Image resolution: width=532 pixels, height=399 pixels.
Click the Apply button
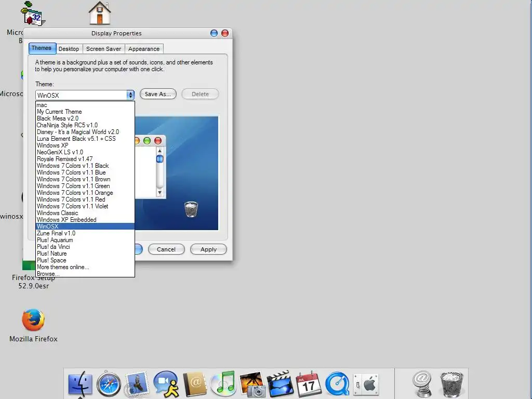point(208,249)
